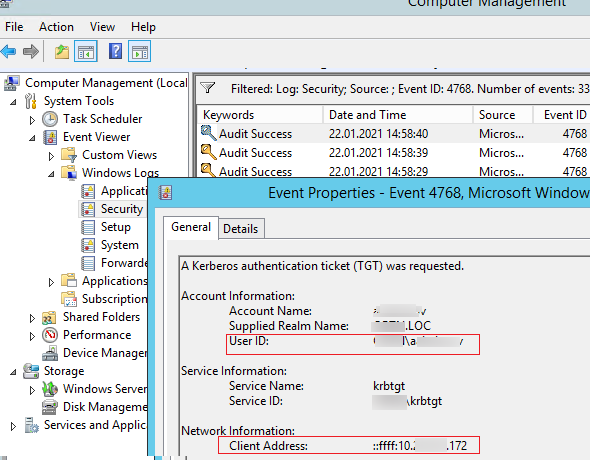The height and width of the screenshot is (460, 590).
Task: Sort by the Source column header
Action: pyautogui.click(x=503, y=115)
